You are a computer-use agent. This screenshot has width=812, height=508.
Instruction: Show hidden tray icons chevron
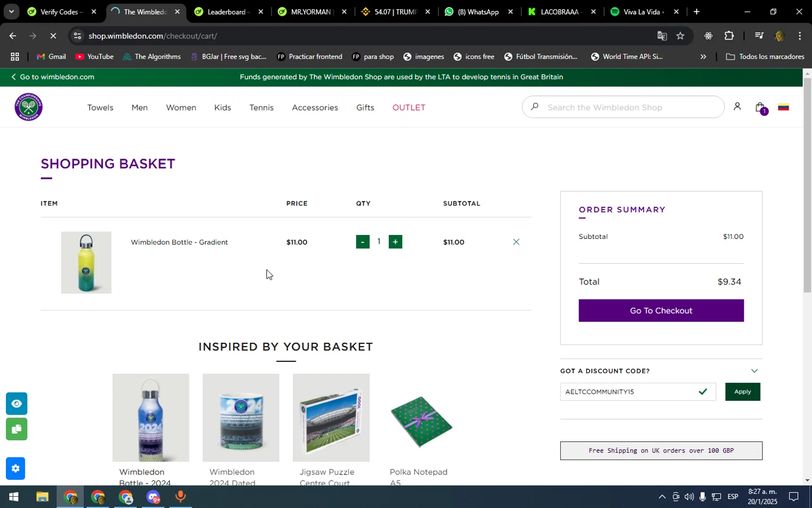tap(662, 497)
